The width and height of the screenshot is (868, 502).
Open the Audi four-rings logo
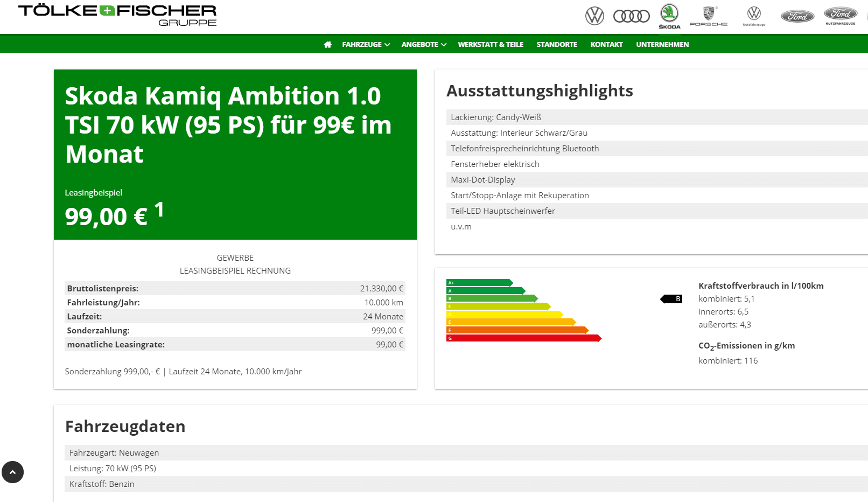click(632, 16)
